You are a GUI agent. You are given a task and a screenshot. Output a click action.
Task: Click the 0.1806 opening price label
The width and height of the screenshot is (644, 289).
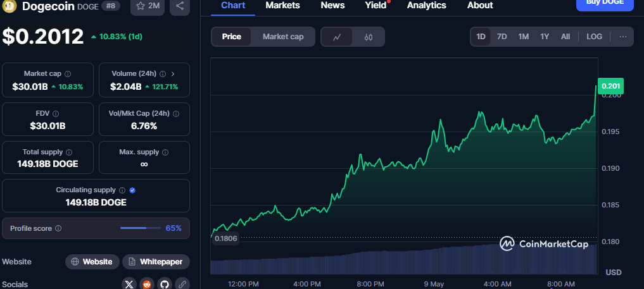(226, 238)
